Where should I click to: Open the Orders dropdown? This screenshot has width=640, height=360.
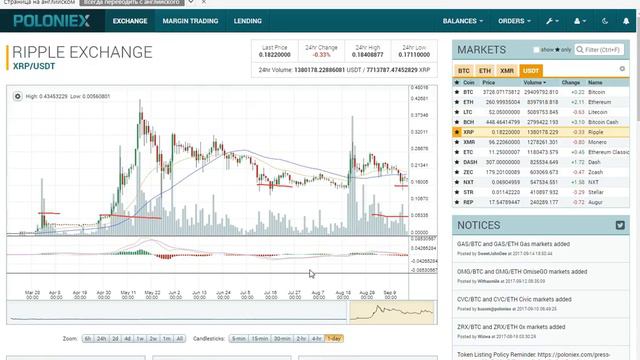514,21
